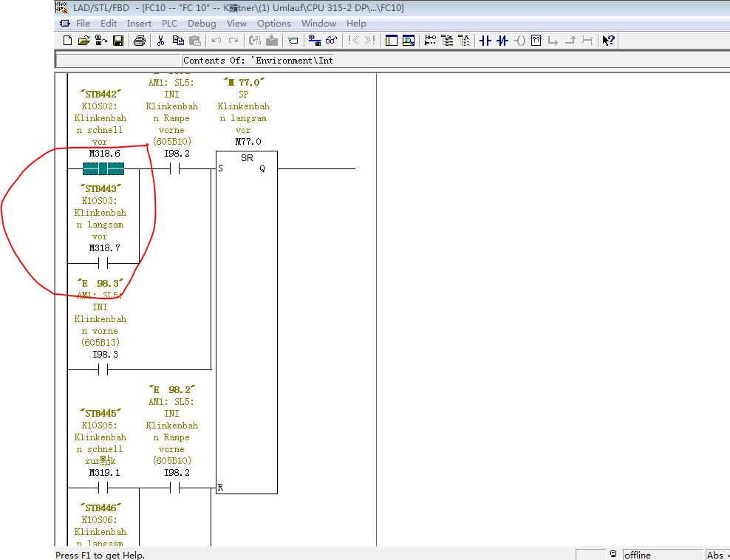Click the Open Branch icon

click(553, 41)
